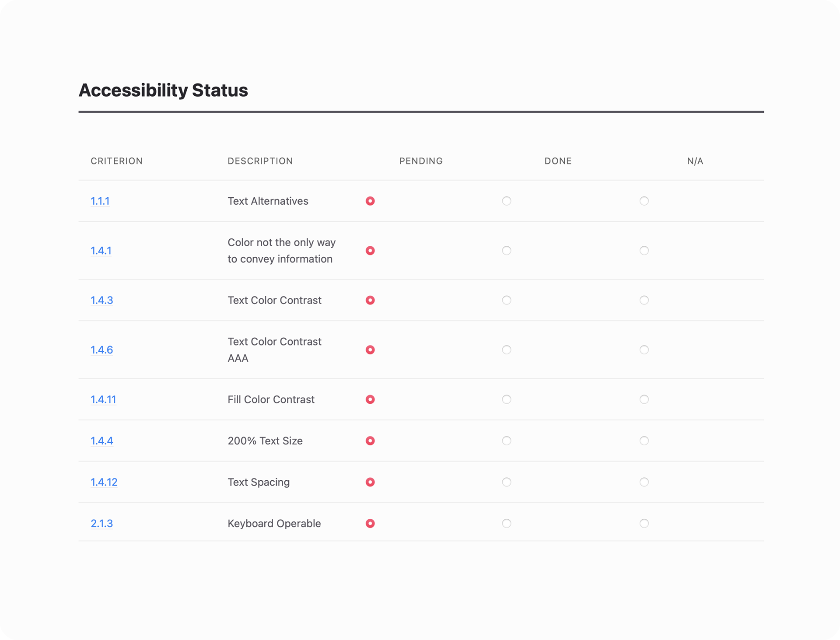This screenshot has width=840, height=640.
Task: Mark Text Spacing as Done
Action: point(507,482)
